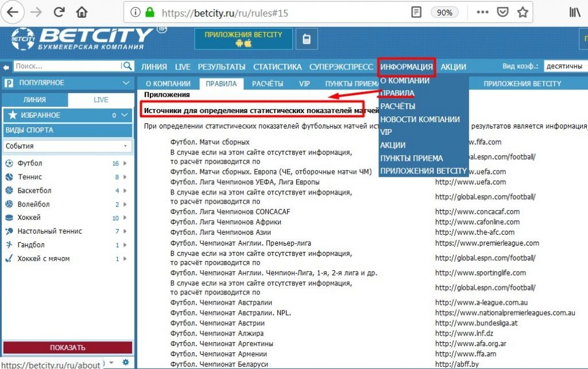Open browser library icon
This screenshot has width=588, height=369.
(x=574, y=13)
